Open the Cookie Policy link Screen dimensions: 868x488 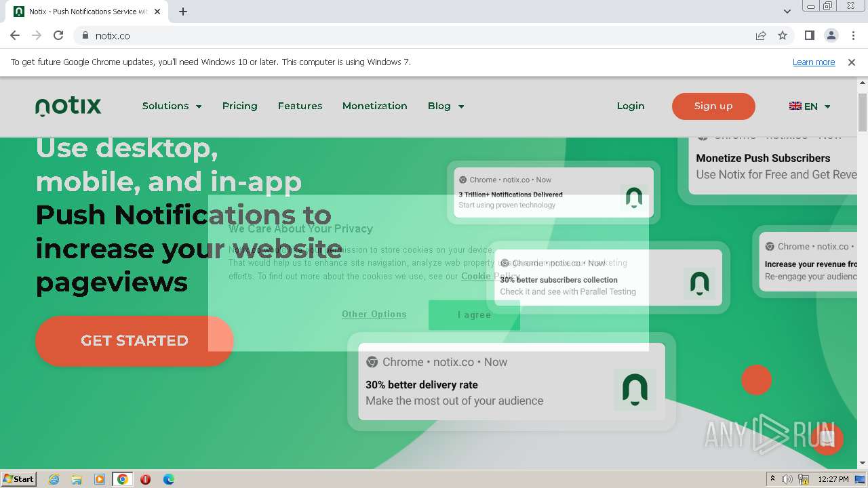point(490,277)
